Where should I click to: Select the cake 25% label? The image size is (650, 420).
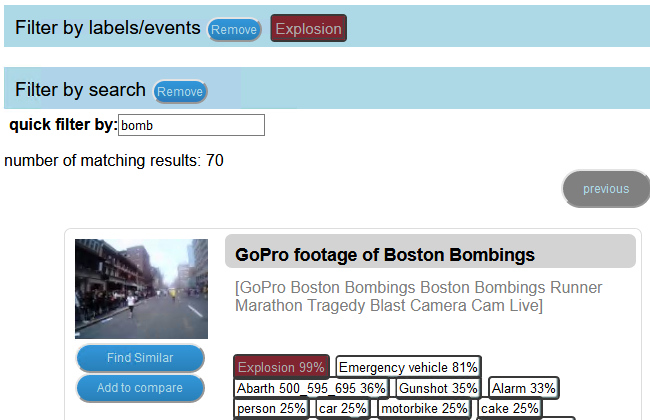pyautogui.click(x=510, y=408)
